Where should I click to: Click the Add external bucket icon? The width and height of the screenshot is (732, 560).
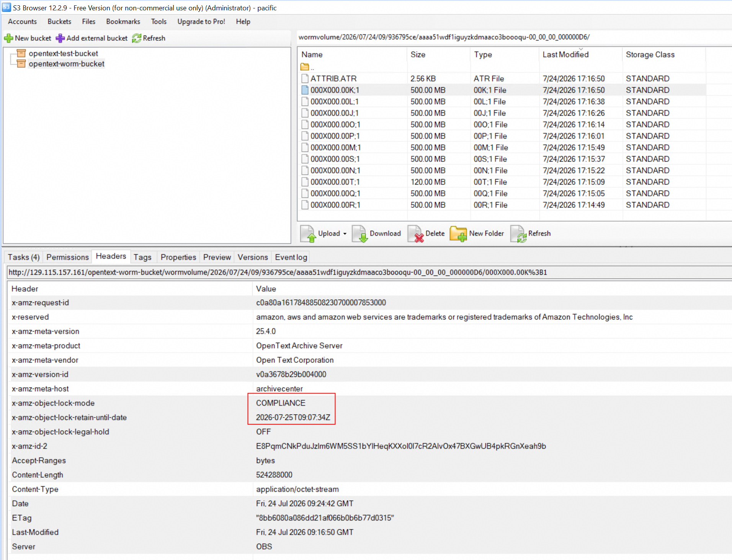60,38
